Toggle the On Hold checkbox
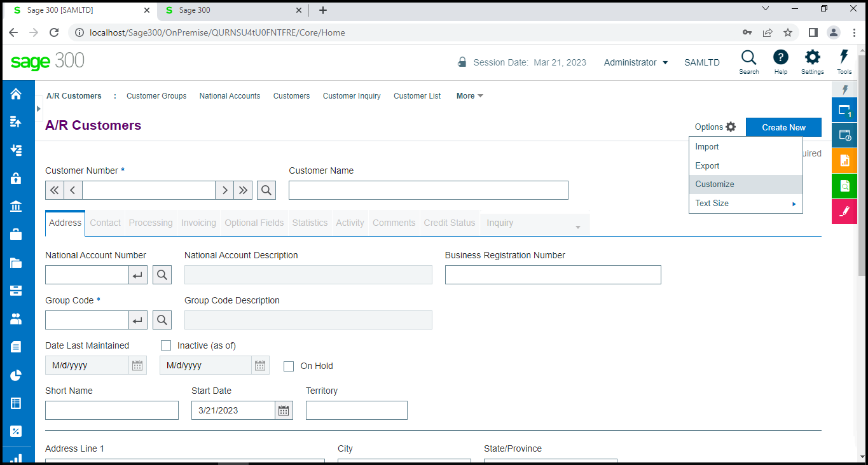The image size is (868, 465). tap(289, 366)
